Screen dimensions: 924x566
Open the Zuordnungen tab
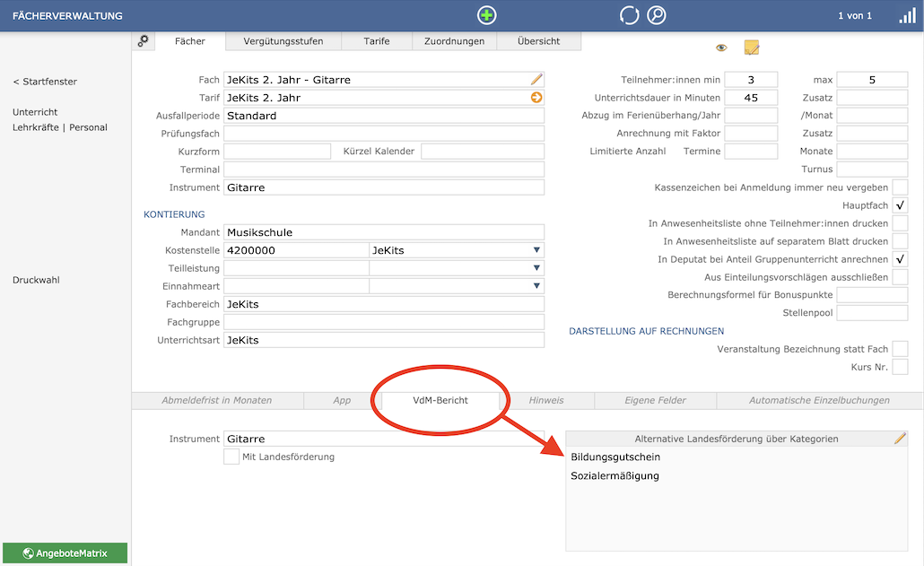click(454, 41)
